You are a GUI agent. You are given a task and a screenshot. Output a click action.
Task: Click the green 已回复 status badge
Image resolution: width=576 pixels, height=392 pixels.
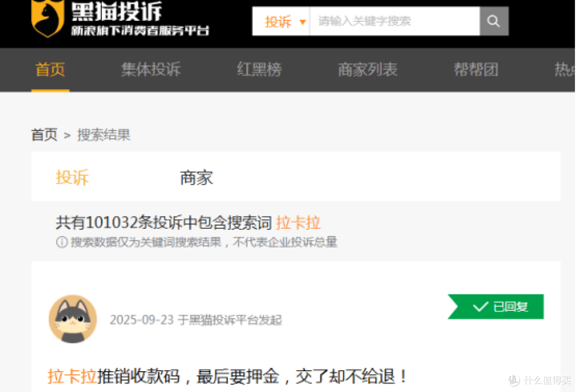tap(495, 306)
